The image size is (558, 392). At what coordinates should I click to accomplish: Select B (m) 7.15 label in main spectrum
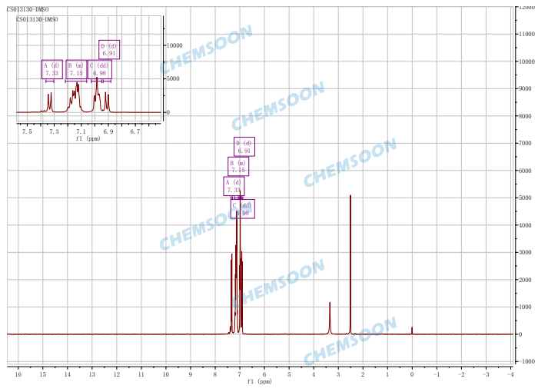(x=238, y=166)
